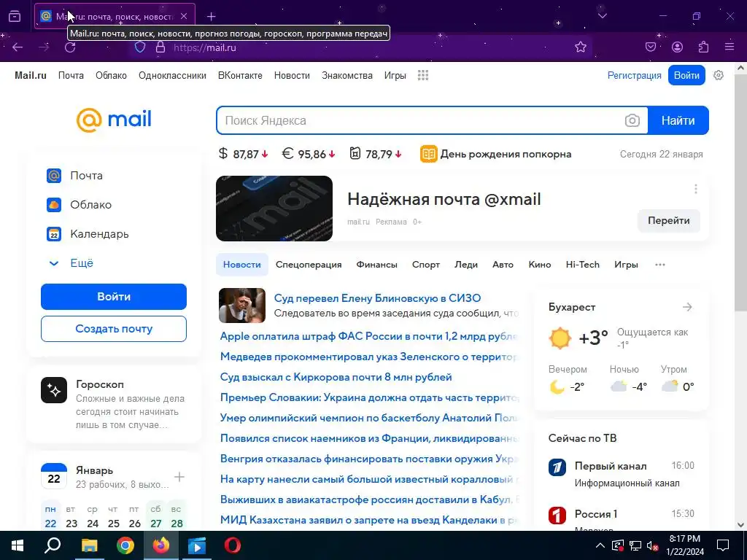Open Opera browser from the taskbar
Screen dimensions: 747x560
click(x=233, y=545)
